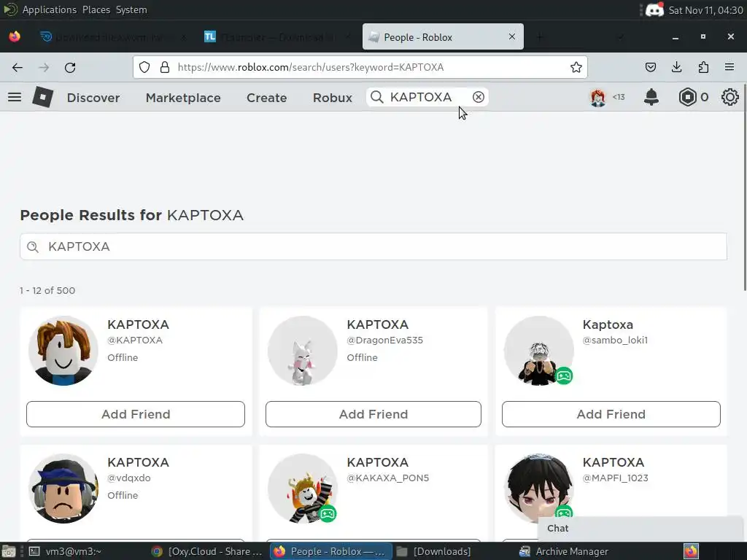Click the Discord tray icon
Image resolution: width=747 pixels, height=560 pixels.
654,9
